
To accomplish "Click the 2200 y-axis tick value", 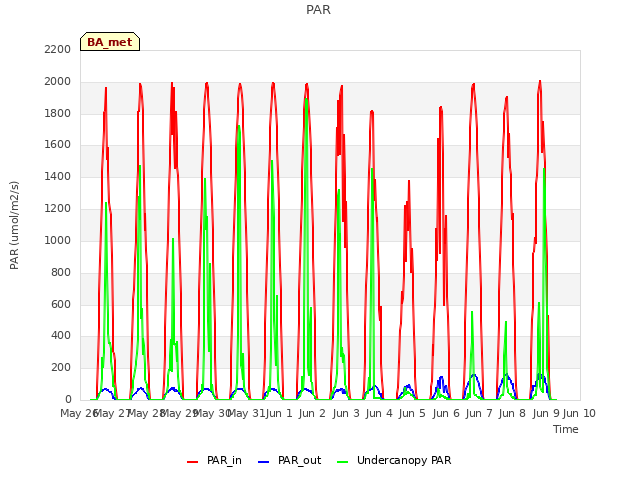I will pos(58,49).
